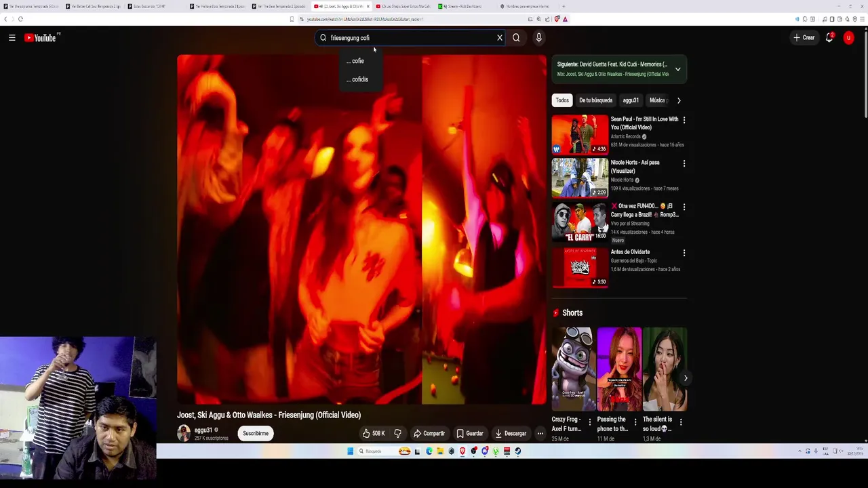Select the 'De tu búsqueda' filter chip
868x488 pixels.
tap(595, 100)
